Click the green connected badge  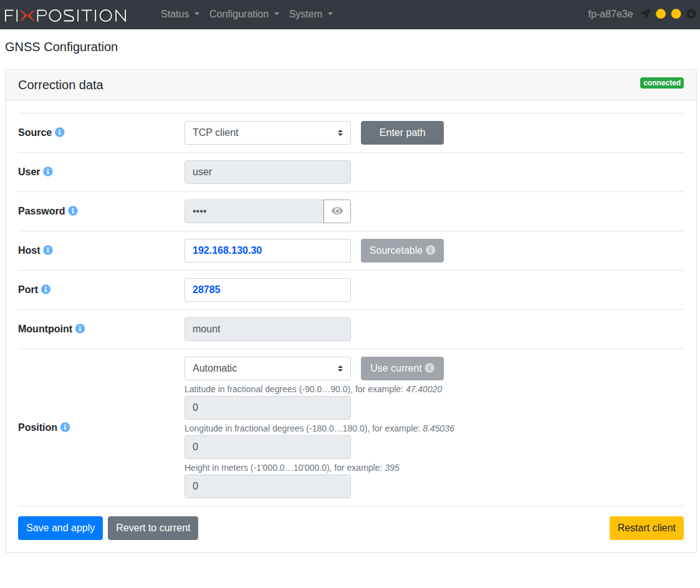[661, 83]
